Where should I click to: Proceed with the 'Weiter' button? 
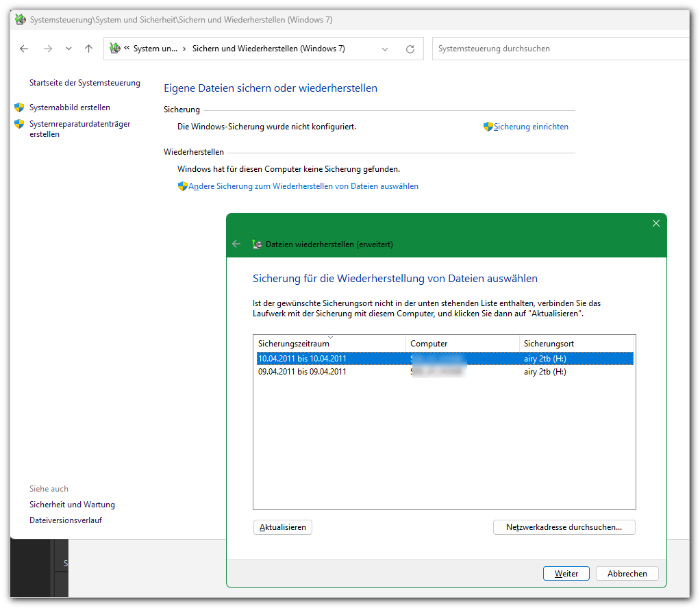[x=566, y=574]
